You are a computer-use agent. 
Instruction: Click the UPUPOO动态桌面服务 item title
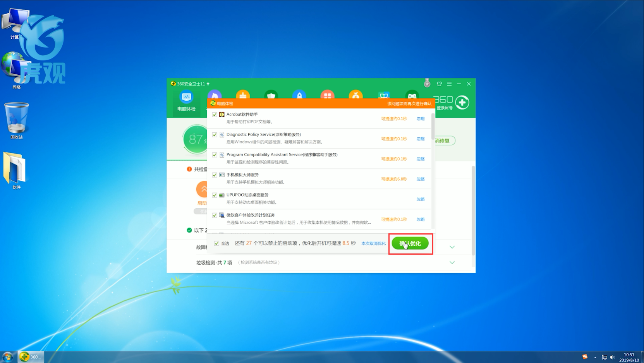247,195
